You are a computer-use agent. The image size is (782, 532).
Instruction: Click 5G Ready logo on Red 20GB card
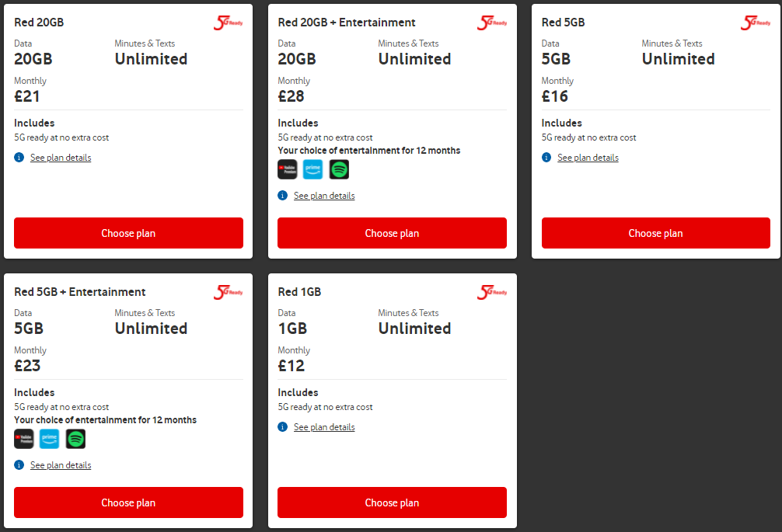click(228, 23)
